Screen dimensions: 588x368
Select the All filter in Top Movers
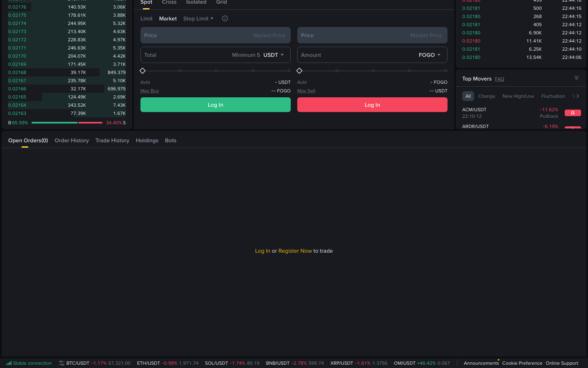point(468,96)
